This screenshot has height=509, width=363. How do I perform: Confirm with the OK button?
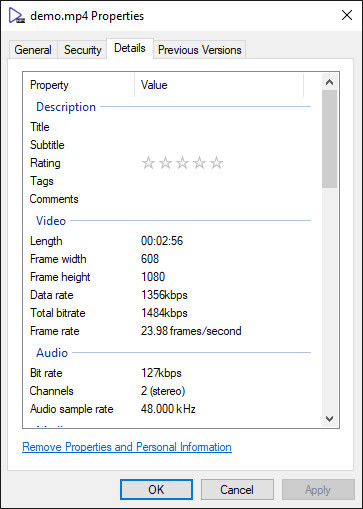156,490
